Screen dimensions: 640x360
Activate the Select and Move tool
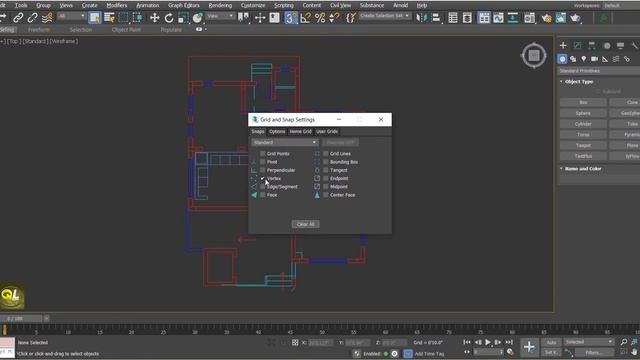154,18
